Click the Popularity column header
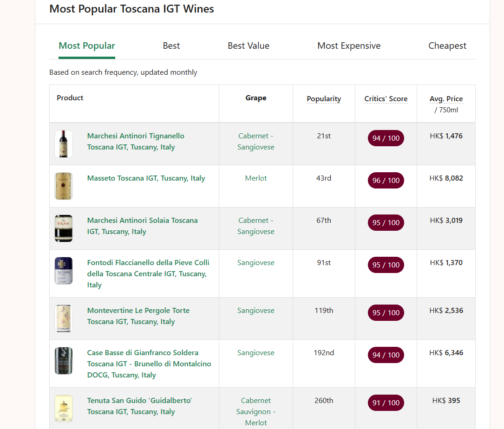The image size is (504, 429). (x=324, y=99)
